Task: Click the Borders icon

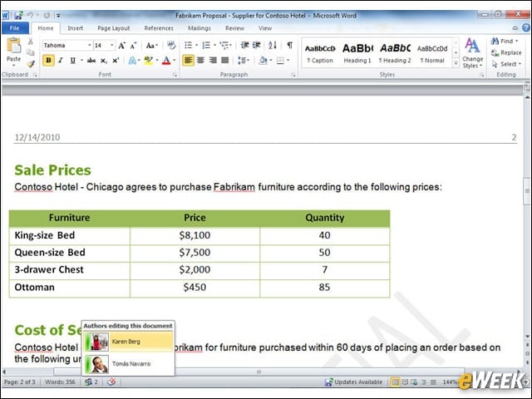Action: (280, 61)
